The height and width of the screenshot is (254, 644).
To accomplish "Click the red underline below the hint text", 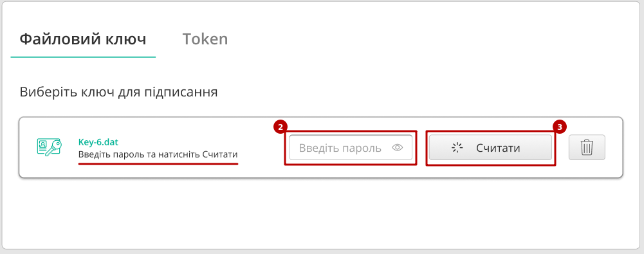I will pos(158,163).
